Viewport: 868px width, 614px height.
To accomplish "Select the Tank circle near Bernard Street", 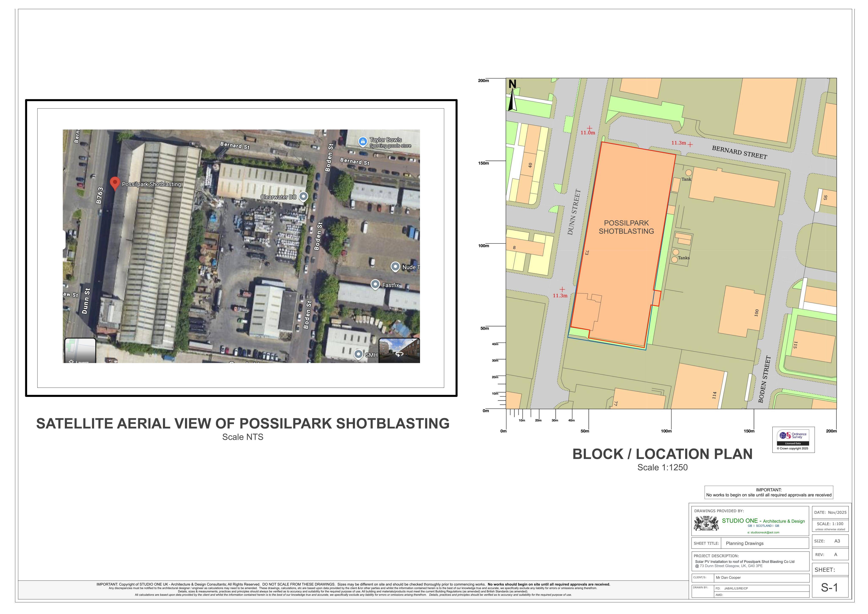I will [x=689, y=173].
